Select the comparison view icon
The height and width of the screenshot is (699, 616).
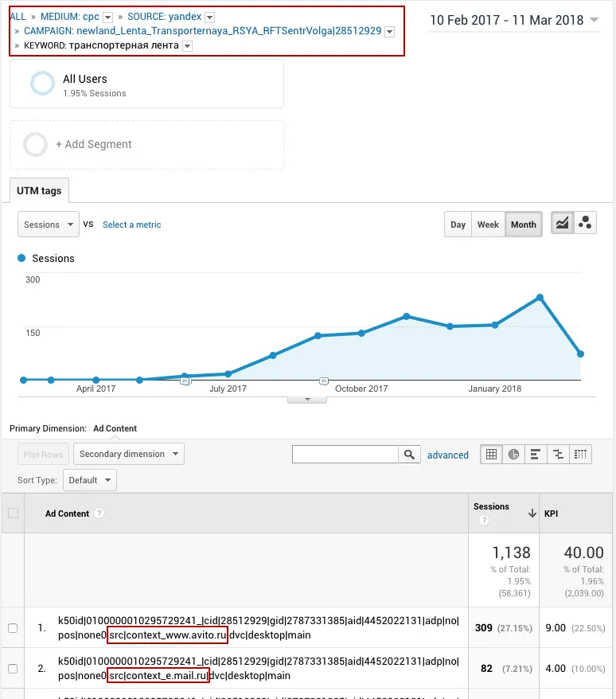(558, 455)
